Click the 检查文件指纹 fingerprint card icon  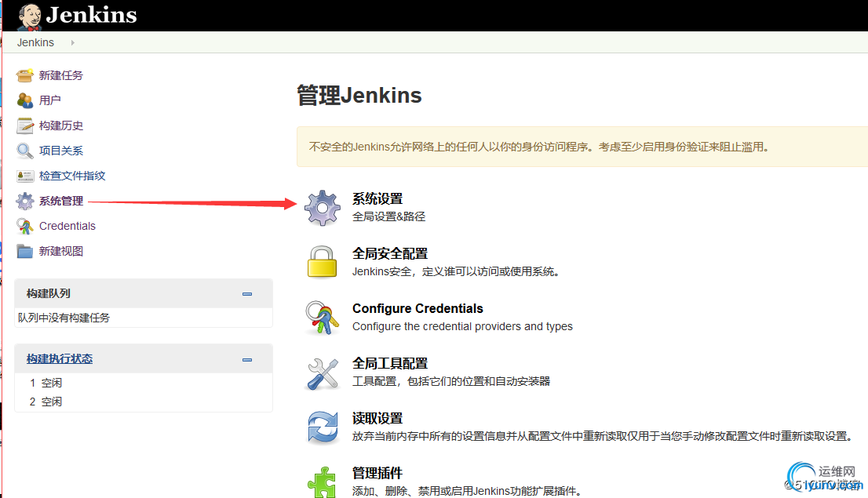point(25,176)
